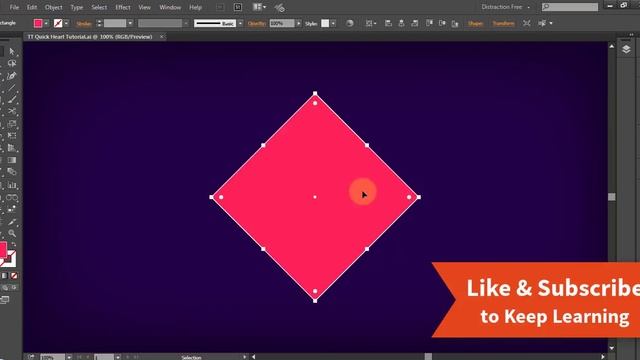Viewport: 640px width, 360px height.
Task: Click the Select Similar Objects icon
Action: coord(542,24)
